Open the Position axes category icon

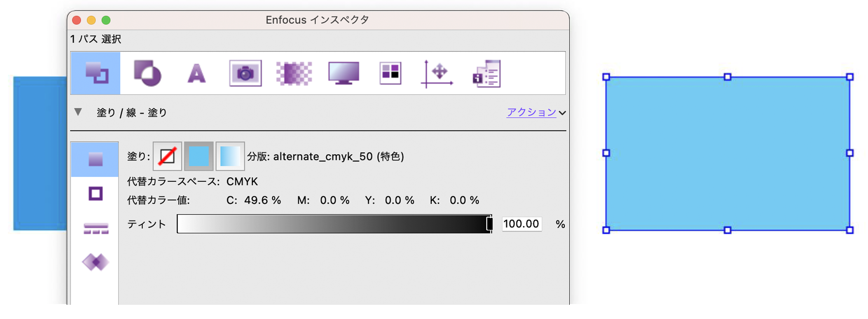(x=437, y=73)
